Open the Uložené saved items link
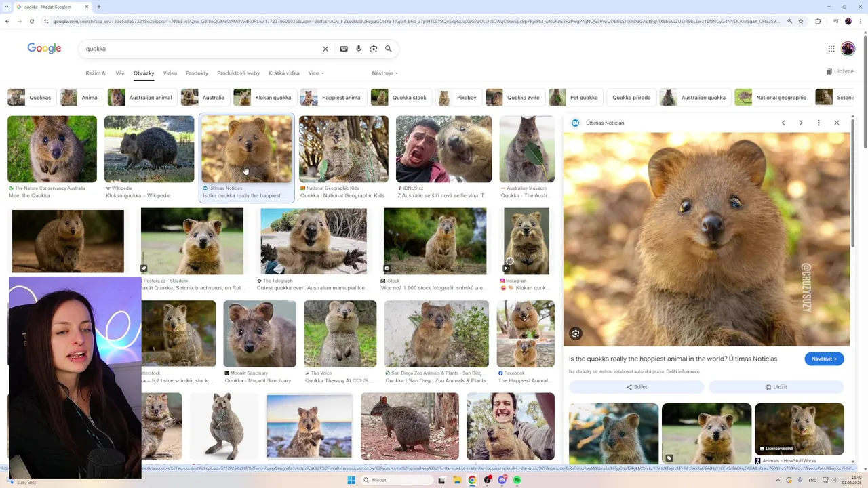 click(840, 72)
